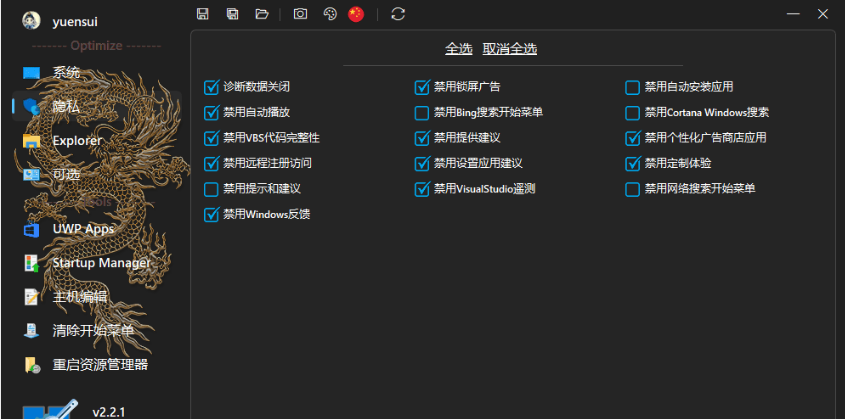
Task: Click the Chinese flag language icon
Action: click(x=356, y=14)
